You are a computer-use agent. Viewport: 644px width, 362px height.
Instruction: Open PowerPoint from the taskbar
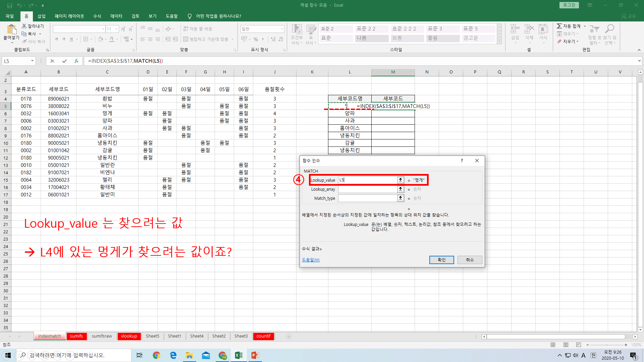[255, 355]
